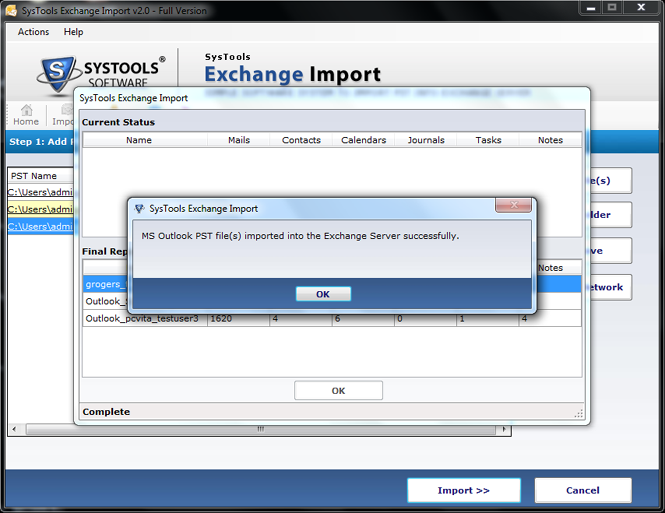Click the Journals column header
665x513 pixels.
426,140
